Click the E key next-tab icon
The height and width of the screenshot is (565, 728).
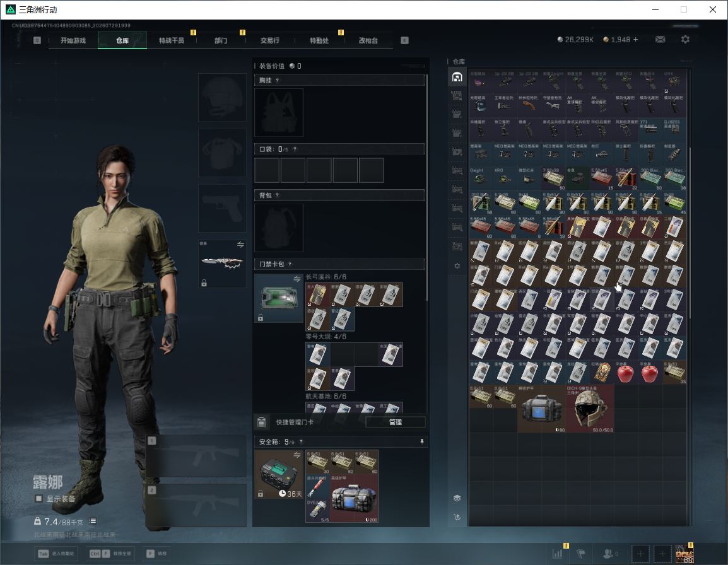(x=405, y=40)
